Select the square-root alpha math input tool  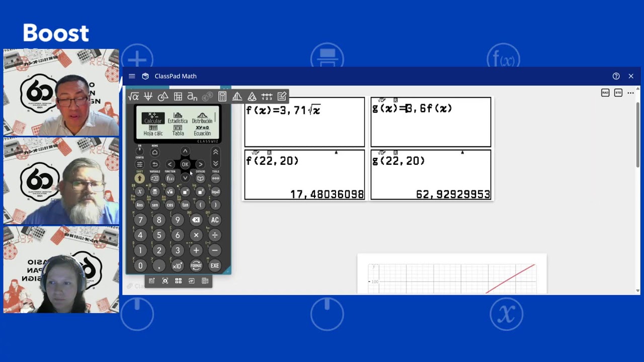tap(133, 97)
